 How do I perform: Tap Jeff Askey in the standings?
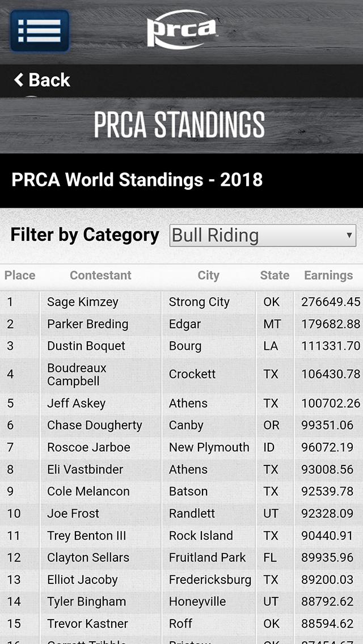(77, 404)
